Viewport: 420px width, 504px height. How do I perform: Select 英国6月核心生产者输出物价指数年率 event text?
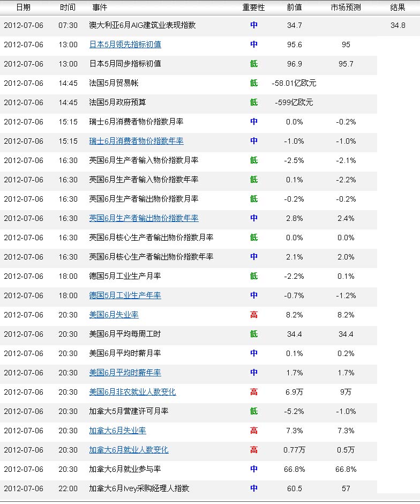point(151,257)
